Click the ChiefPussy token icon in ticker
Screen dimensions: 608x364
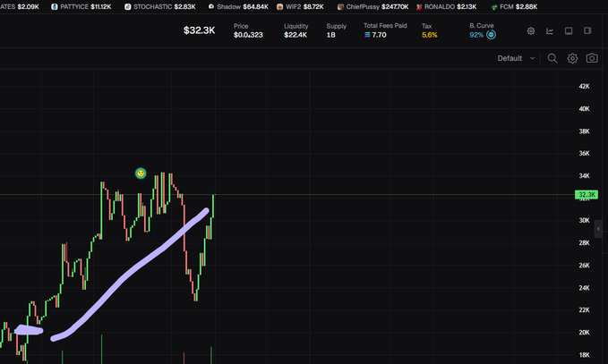340,7
